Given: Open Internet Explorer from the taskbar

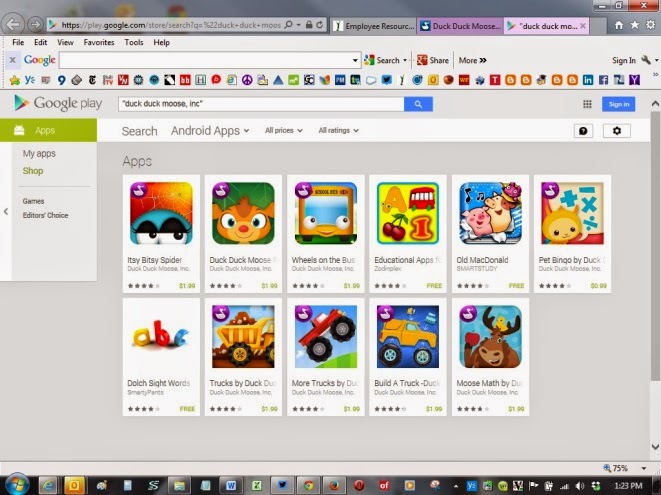Looking at the screenshot, I should [x=48, y=486].
